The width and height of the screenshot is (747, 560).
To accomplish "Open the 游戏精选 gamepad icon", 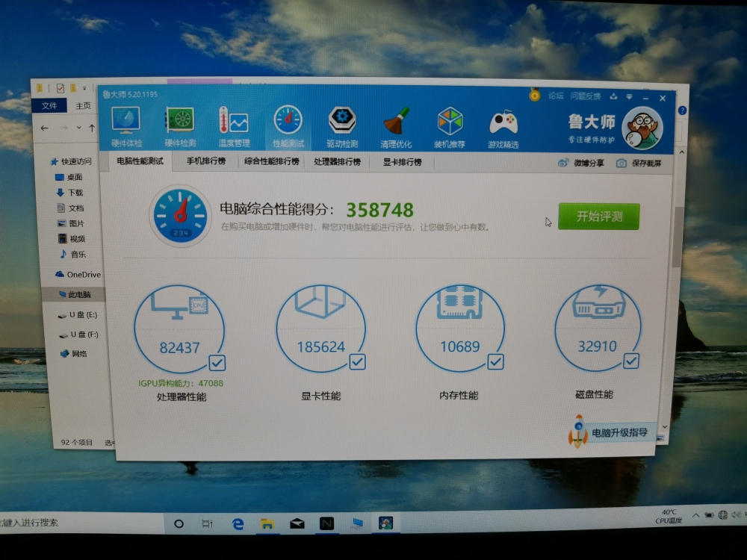I will (503, 128).
